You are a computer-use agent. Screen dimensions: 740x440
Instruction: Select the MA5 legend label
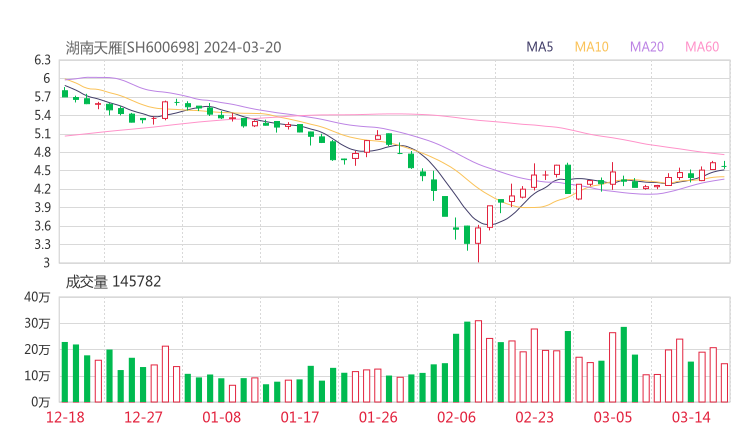[x=539, y=47]
